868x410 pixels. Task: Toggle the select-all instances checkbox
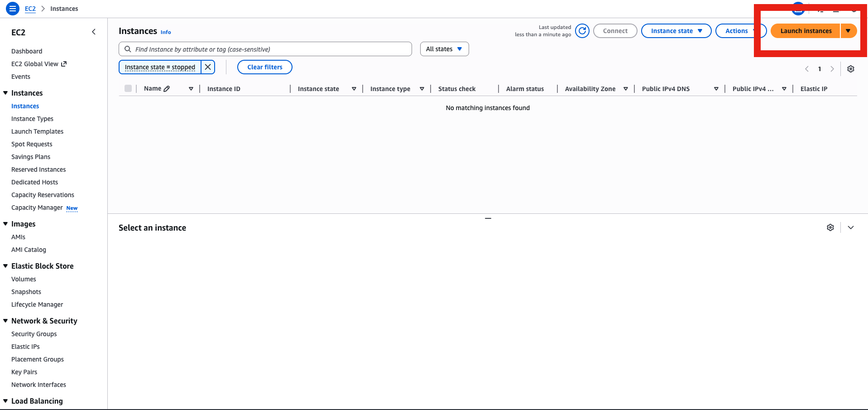pos(128,88)
